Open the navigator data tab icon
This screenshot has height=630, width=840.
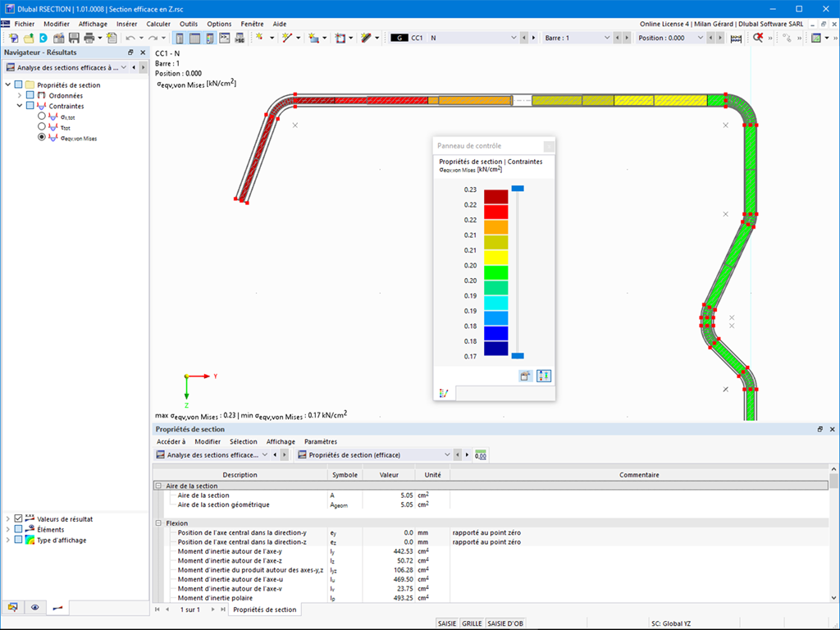click(x=13, y=608)
